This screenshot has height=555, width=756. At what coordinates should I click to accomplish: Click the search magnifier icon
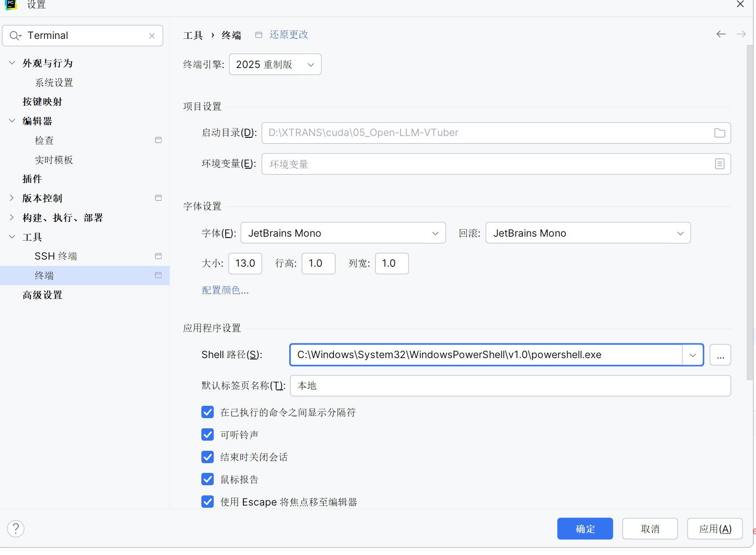point(15,36)
